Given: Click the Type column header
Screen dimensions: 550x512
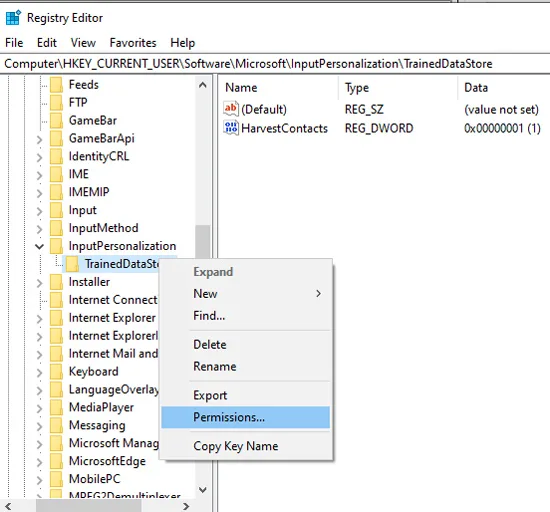Looking at the screenshot, I should [x=398, y=87].
